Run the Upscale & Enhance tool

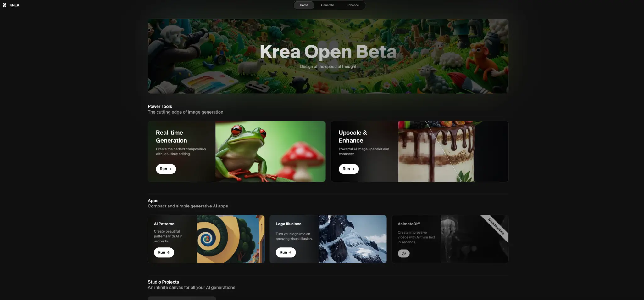[x=349, y=169]
